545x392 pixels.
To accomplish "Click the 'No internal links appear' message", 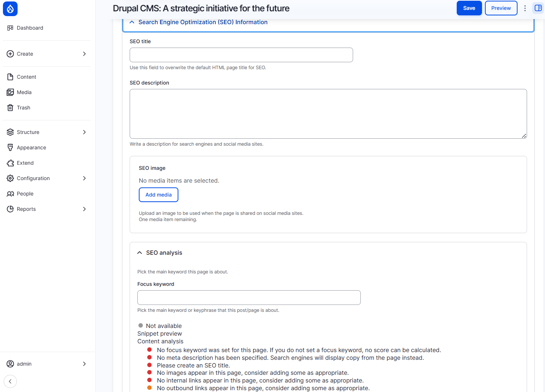I will pyautogui.click(x=260, y=380).
